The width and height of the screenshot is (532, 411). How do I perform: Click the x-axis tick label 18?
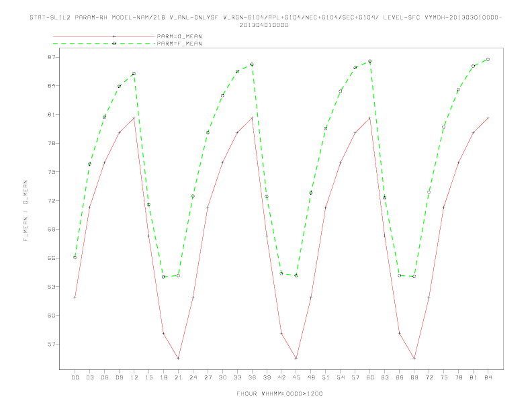[163, 377]
